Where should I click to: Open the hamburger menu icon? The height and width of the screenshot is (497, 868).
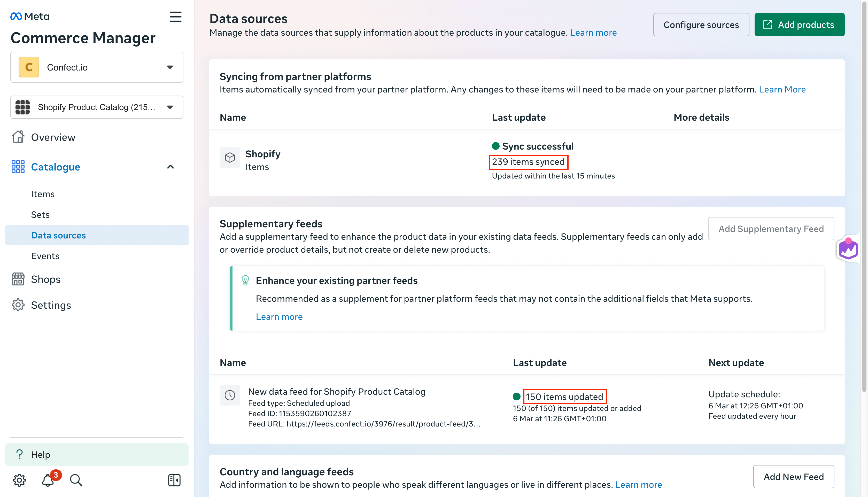tap(175, 17)
